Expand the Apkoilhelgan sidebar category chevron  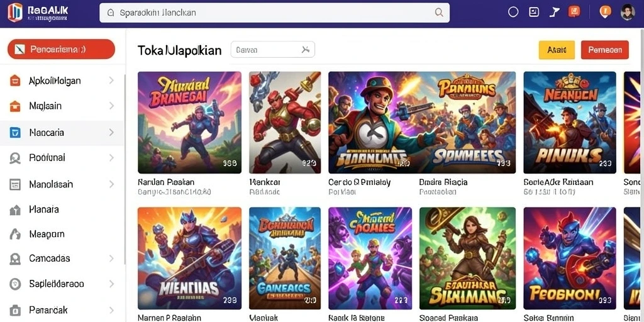click(x=111, y=80)
